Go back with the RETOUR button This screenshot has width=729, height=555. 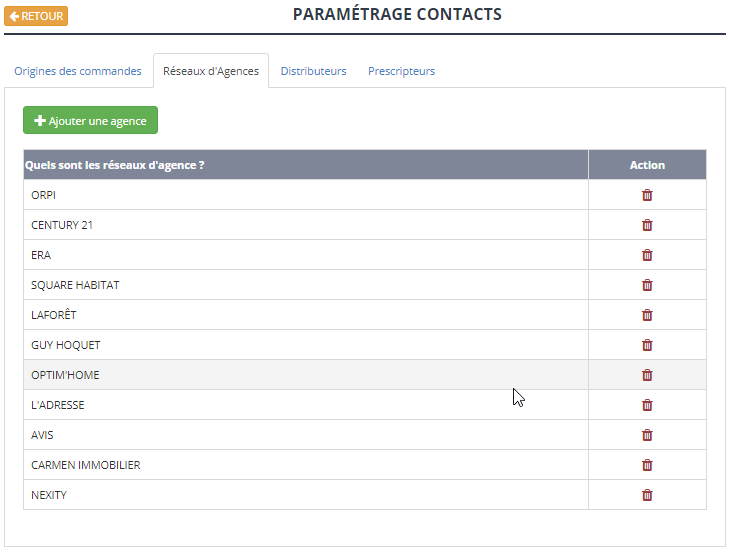coord(36,16)
